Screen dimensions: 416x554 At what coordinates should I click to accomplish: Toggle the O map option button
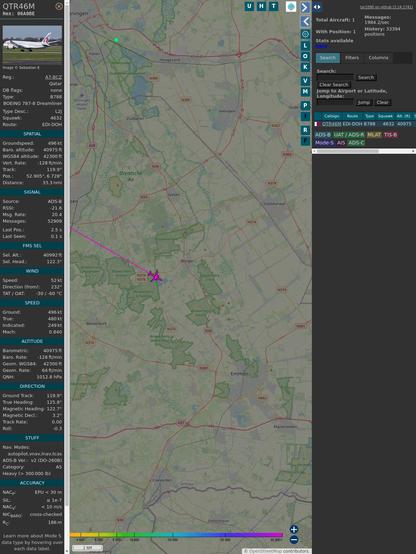tap(305, 56)
